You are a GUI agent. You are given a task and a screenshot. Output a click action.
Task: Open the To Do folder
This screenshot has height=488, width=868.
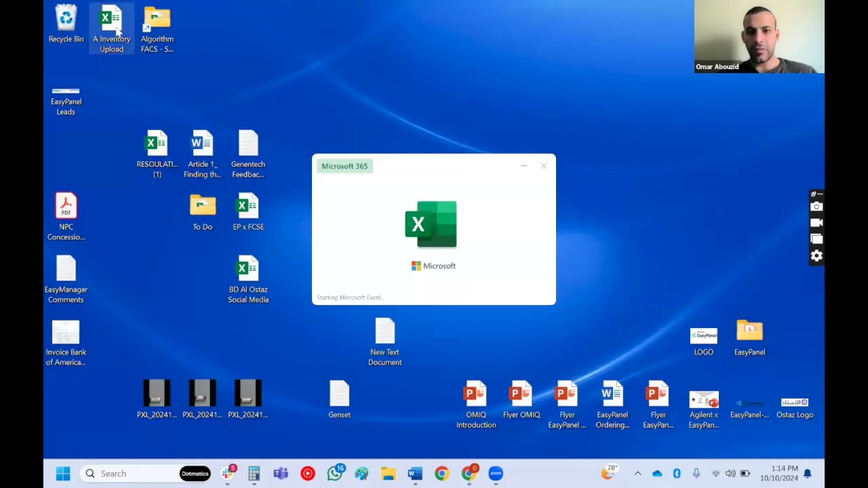(x=202, y=212)
